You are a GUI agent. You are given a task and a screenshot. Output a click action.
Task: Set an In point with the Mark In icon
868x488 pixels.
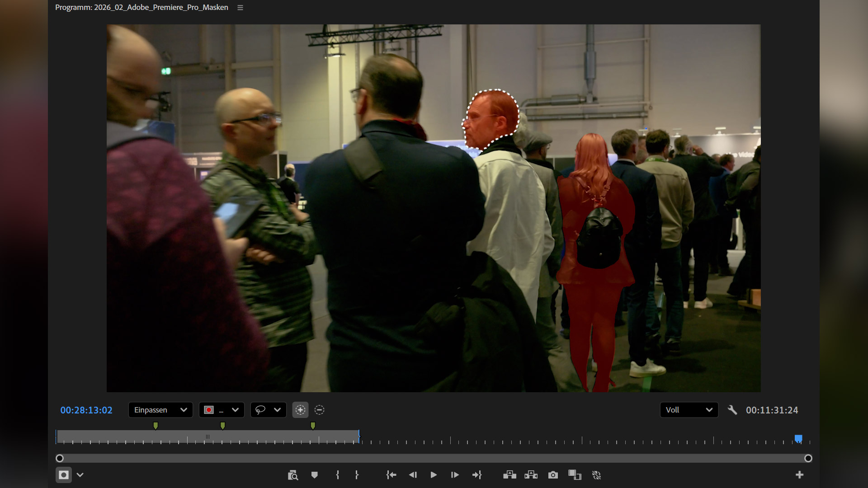coord(338,475)
